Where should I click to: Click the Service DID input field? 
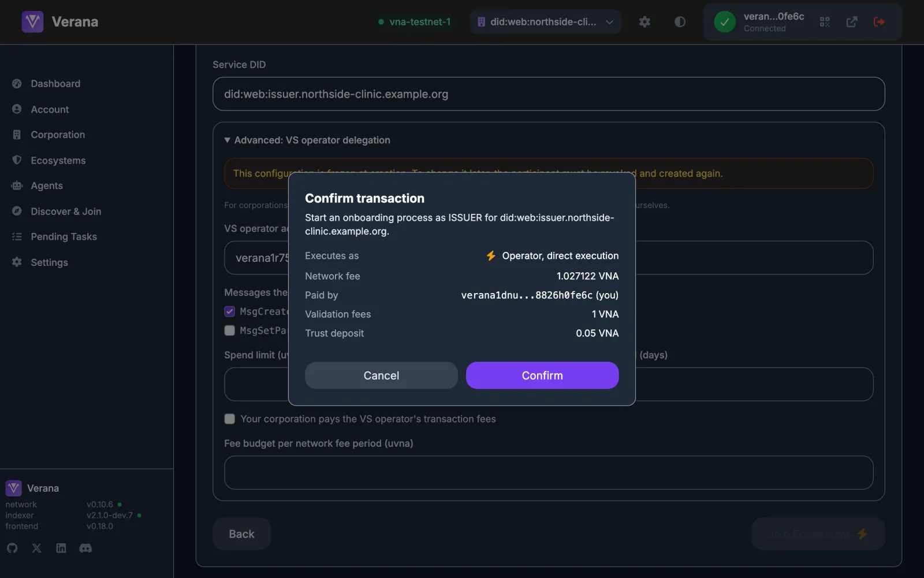[549, 94]
